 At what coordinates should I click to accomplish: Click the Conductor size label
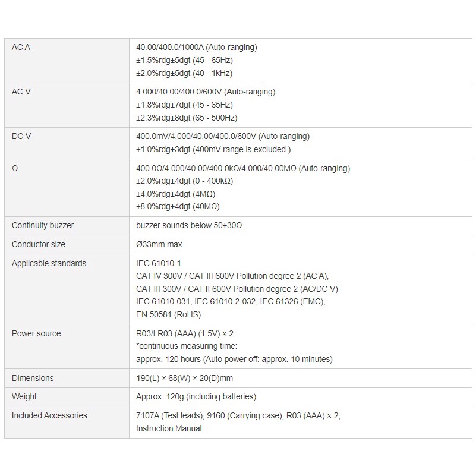tap(39, 244)
